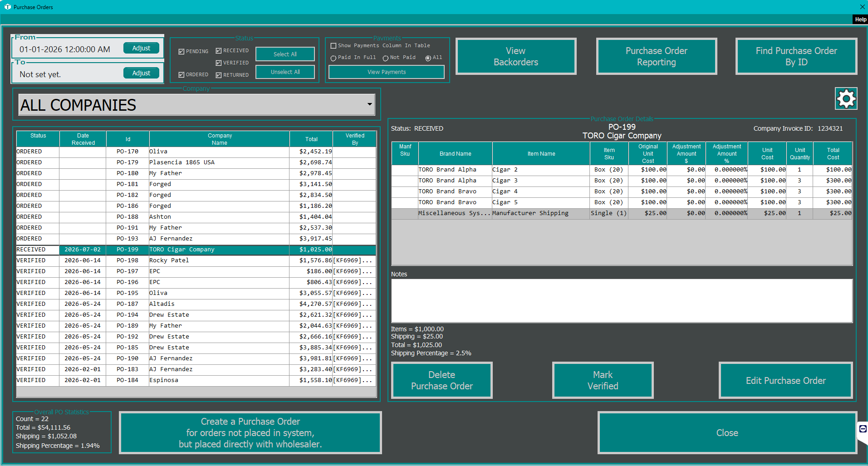Click the Verified By column header

pyautogui.click(x=355, y=139)
